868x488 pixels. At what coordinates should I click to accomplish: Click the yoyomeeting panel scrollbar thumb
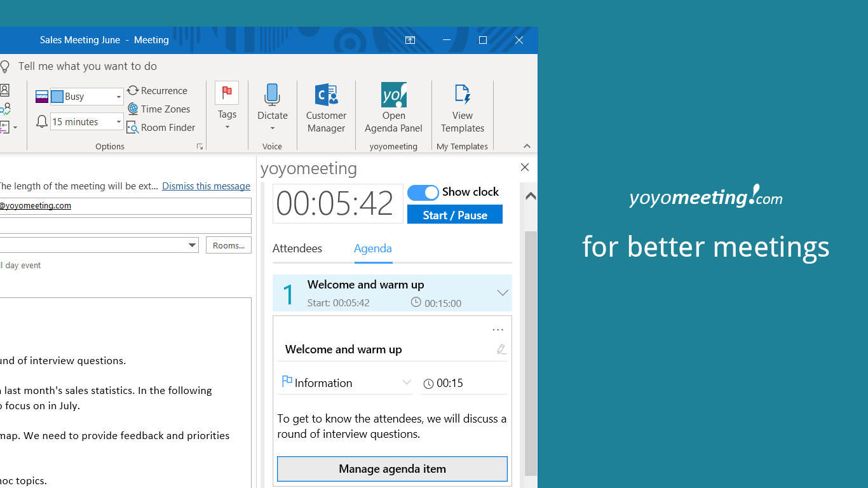[x=531, y=353]
